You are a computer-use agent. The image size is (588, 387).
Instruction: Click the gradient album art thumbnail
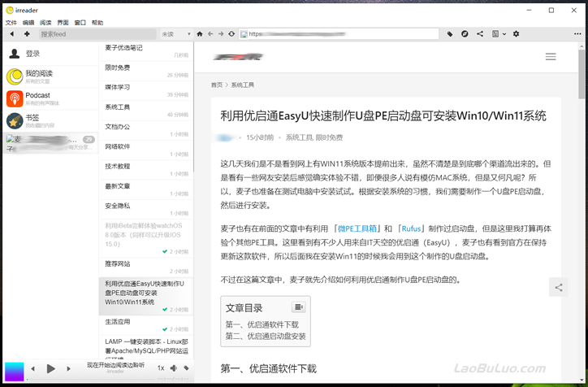pos(15,372)
